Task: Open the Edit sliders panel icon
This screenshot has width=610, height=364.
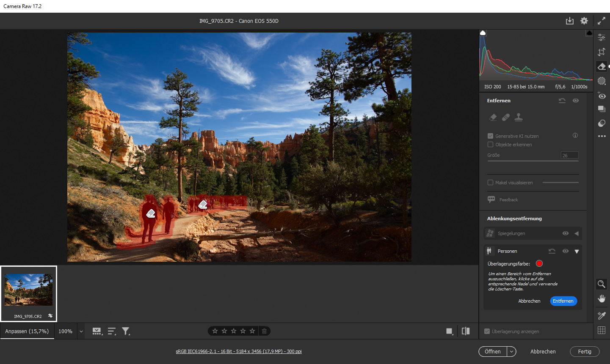Action: [602, 38]
